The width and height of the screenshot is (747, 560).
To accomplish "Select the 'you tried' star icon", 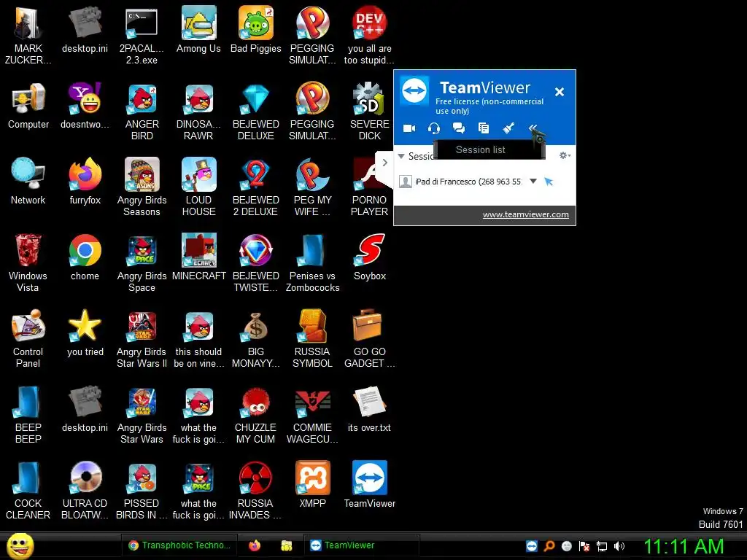I will click(x=85, y=332).
